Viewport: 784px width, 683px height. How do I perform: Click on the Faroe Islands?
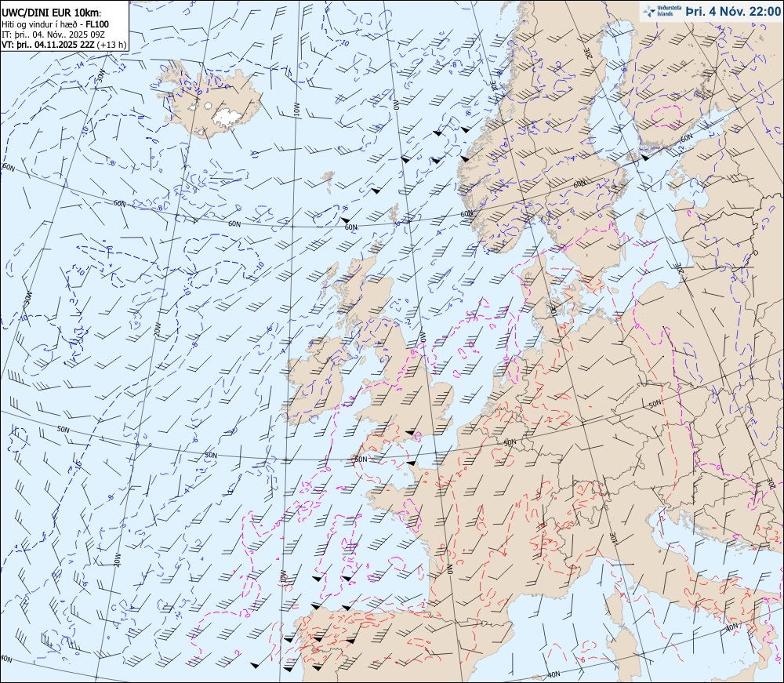tap(328, 180)
